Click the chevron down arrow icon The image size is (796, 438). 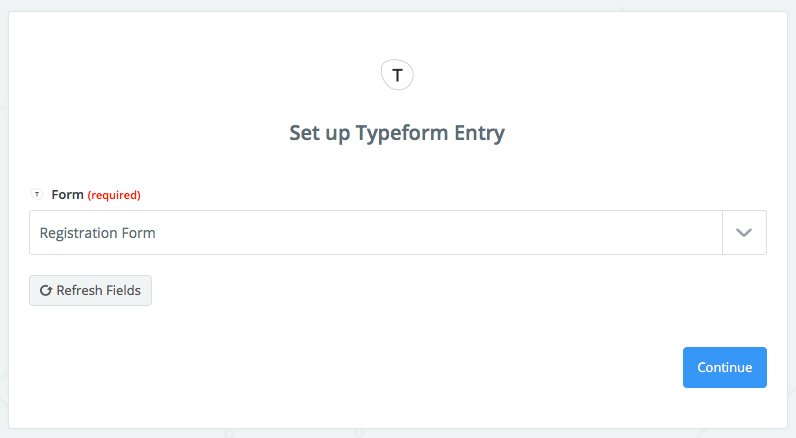tap(744, 232)
